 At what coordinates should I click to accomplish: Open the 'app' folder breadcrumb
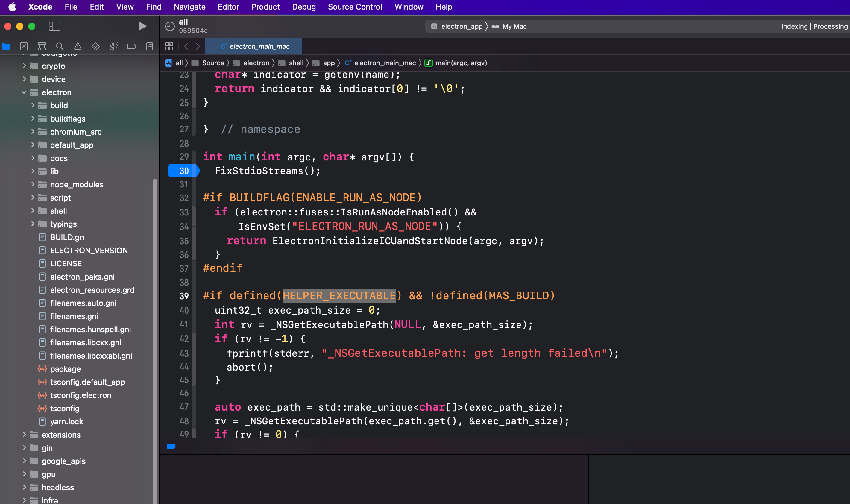pyautogui.click(x=324, y=63)
